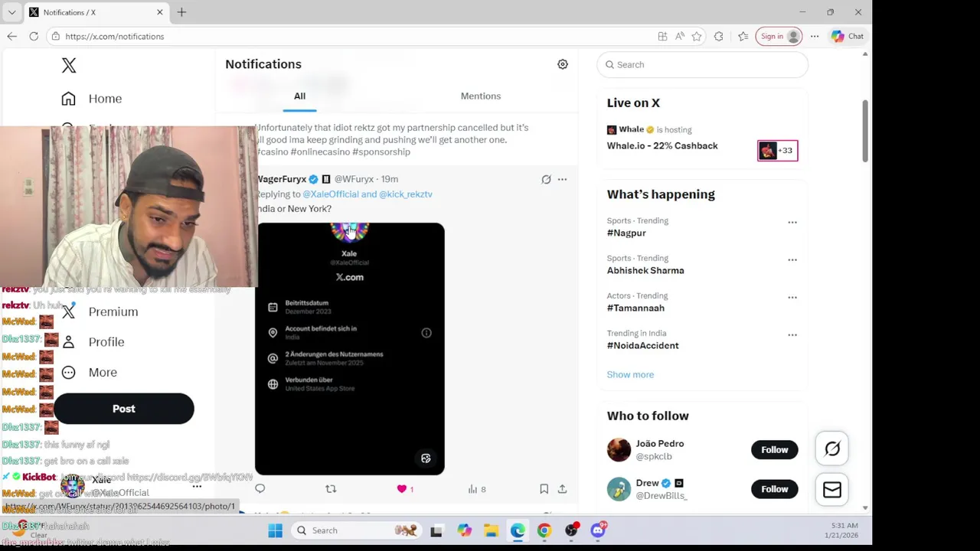Open the @kick_rekztv mention link

point(406,194)
